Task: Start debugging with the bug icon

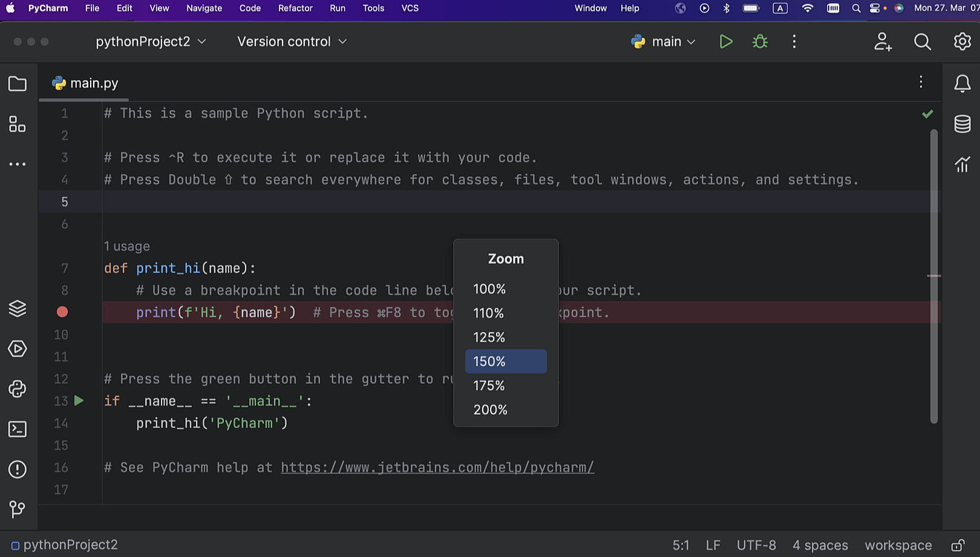Action: coord(759,41)
